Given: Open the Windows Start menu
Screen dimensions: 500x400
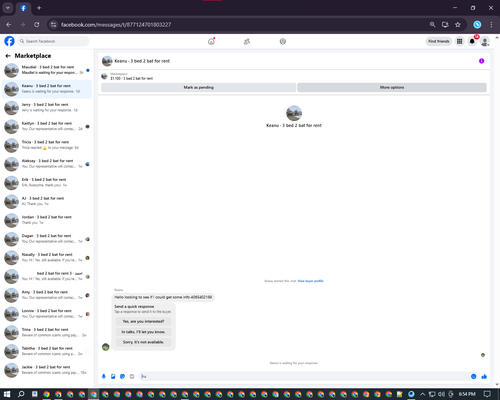Looking at the screenshot, I should 7,394.
